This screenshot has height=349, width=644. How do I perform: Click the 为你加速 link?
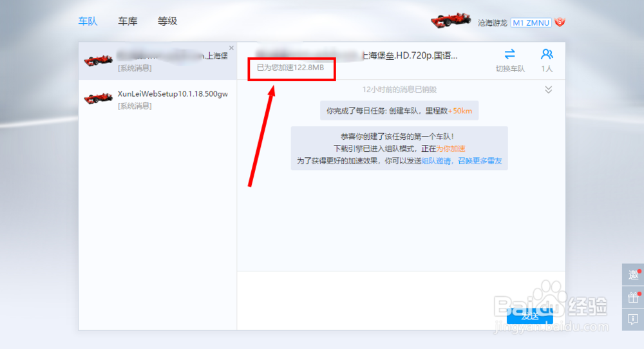click(451, 149)
